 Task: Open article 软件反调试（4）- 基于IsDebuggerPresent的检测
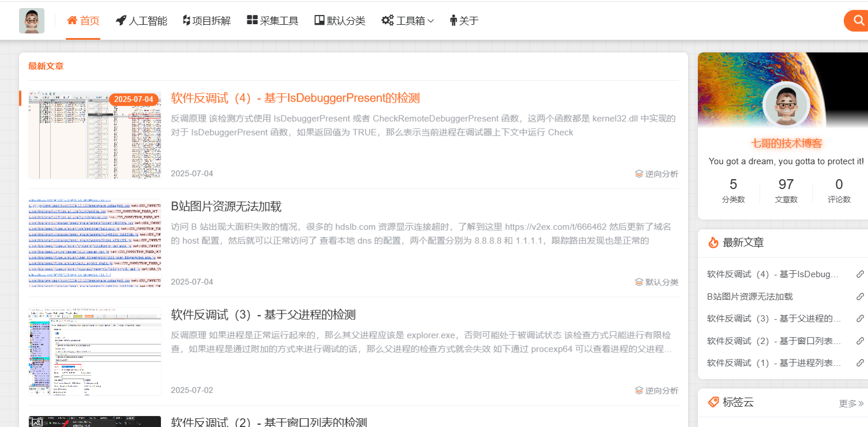[x=295, y=98]
